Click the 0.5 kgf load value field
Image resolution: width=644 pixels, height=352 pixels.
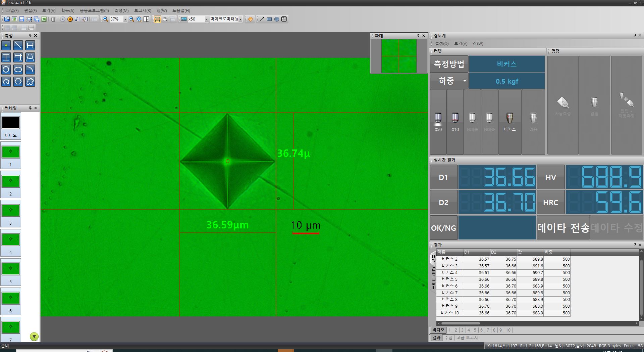[506, 81]
